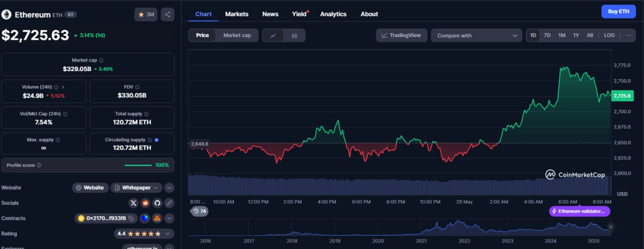Click the FDV info icon
This screenshot has width=644, height=249.
[137, 87]
